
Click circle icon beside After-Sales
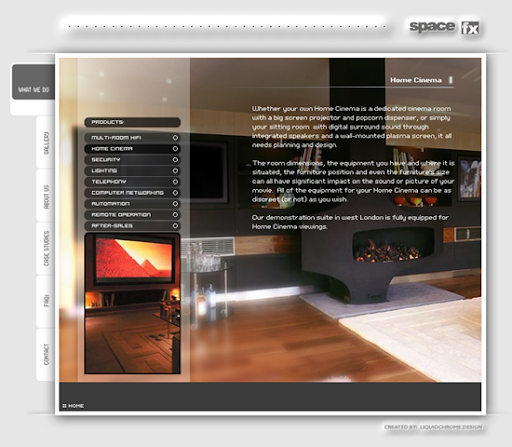(175, 226)
